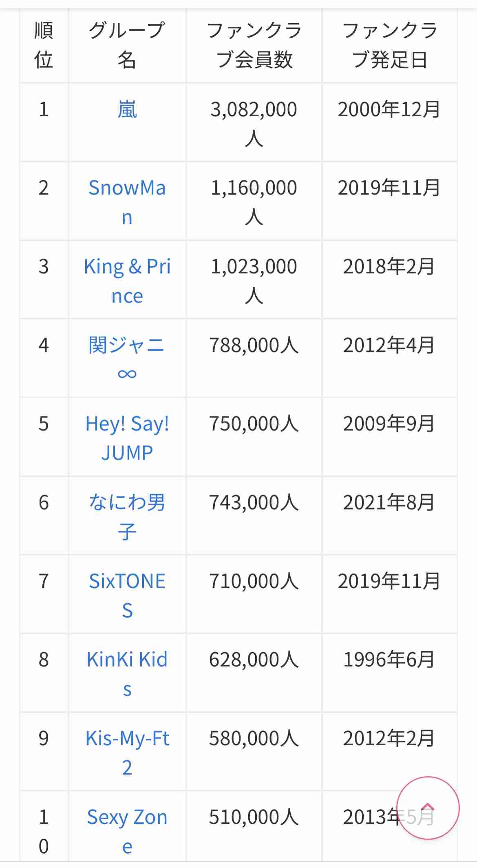Follow the King & Prince link
Screen dimensions: 477x868
pyautogui.click(x=127, y=281)
